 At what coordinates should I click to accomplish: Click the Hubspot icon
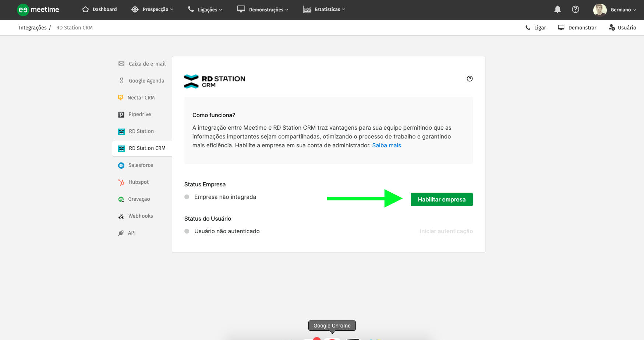121,182
